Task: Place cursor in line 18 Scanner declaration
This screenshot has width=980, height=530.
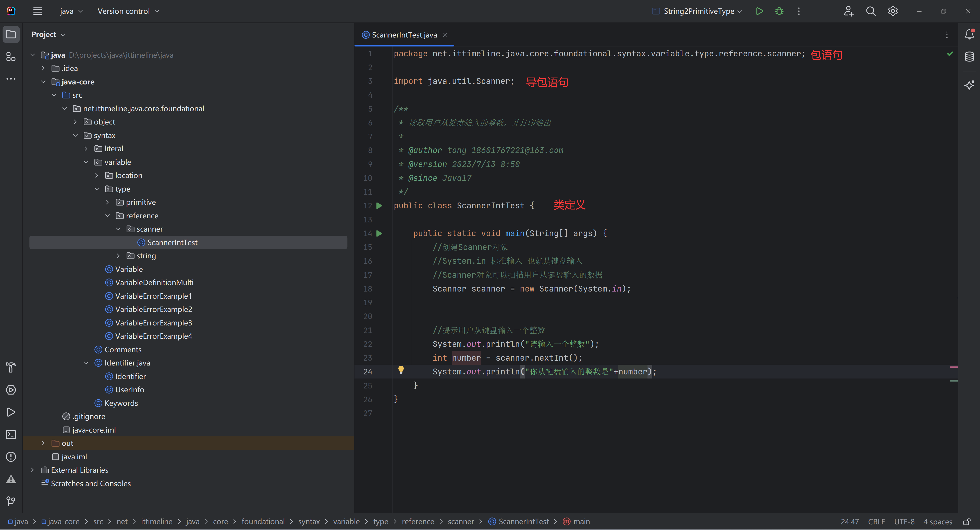Action: point(531,288)
